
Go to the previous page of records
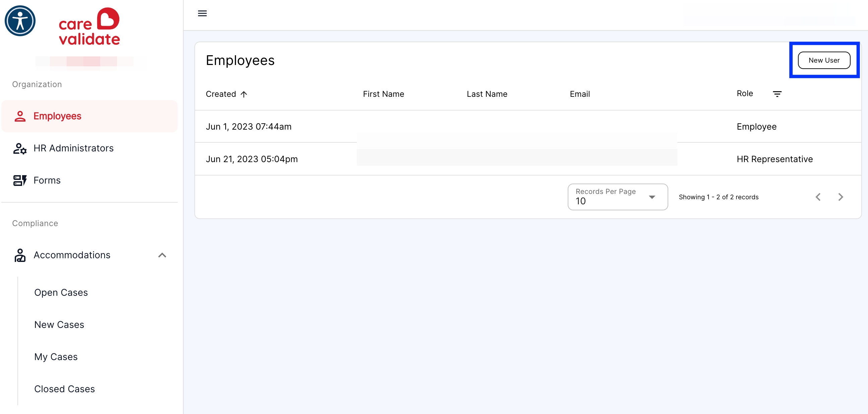818,197
